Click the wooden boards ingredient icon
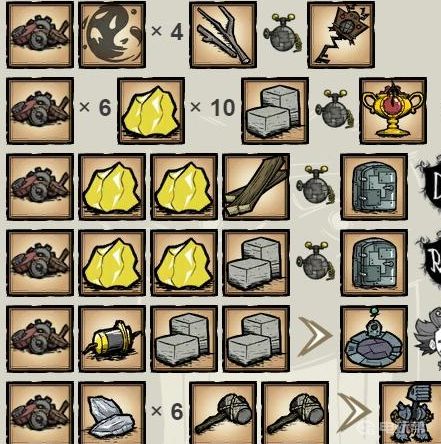441x444 pixels. click(x=256, y=187)
